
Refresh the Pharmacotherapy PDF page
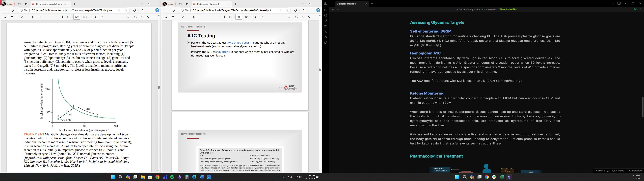point(12,10)
